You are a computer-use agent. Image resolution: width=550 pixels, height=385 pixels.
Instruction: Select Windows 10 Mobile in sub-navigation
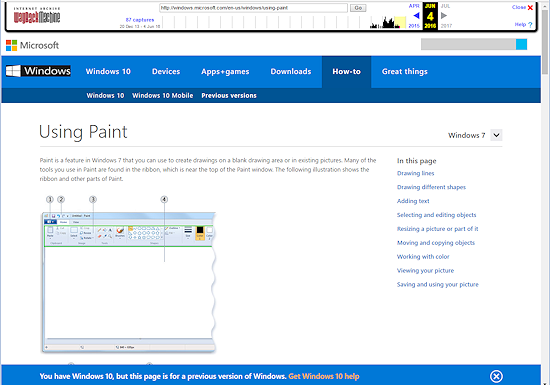pyautogui.click(x=162, y=95)
